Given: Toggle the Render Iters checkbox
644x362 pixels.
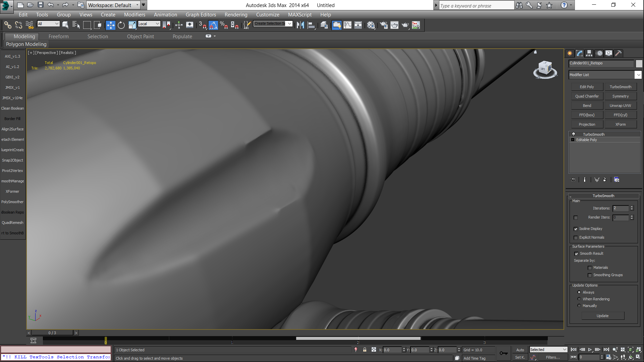Looking at the screenshot, I should click(576, 218).
